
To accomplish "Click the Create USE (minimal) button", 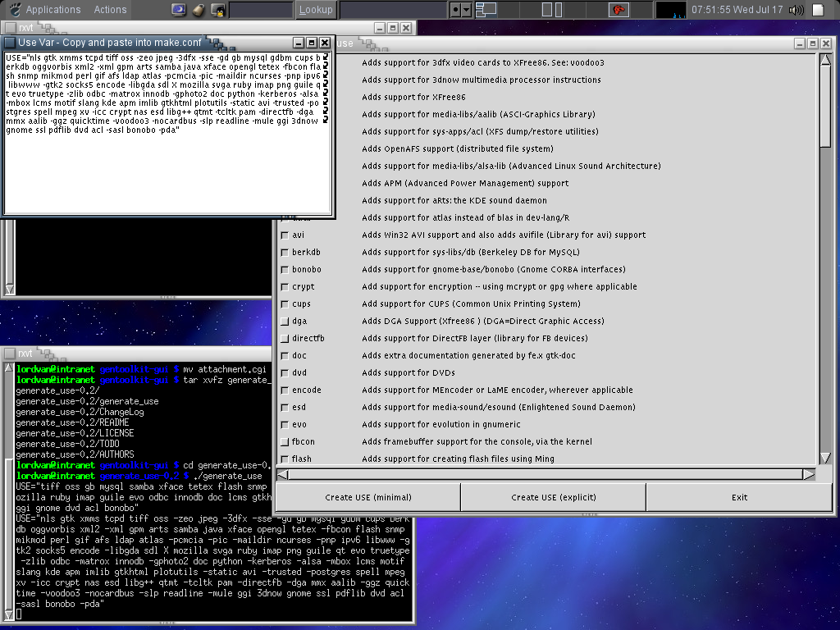I will click(x=367, y=497).
